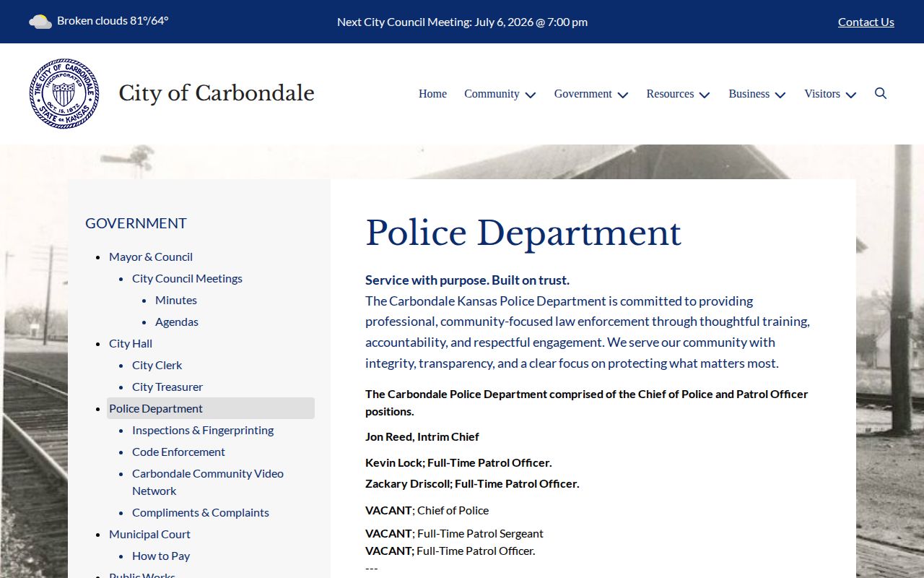Screen dimensions: 924x578
Task: Open the Municipal Court sidebar link
Action: [149, 534]
